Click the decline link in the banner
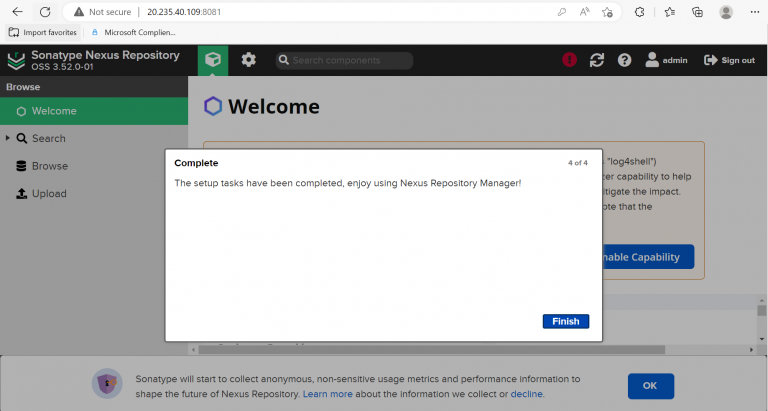Image resolution: width=768 pixels, height=411 pixels. [526, 394]
